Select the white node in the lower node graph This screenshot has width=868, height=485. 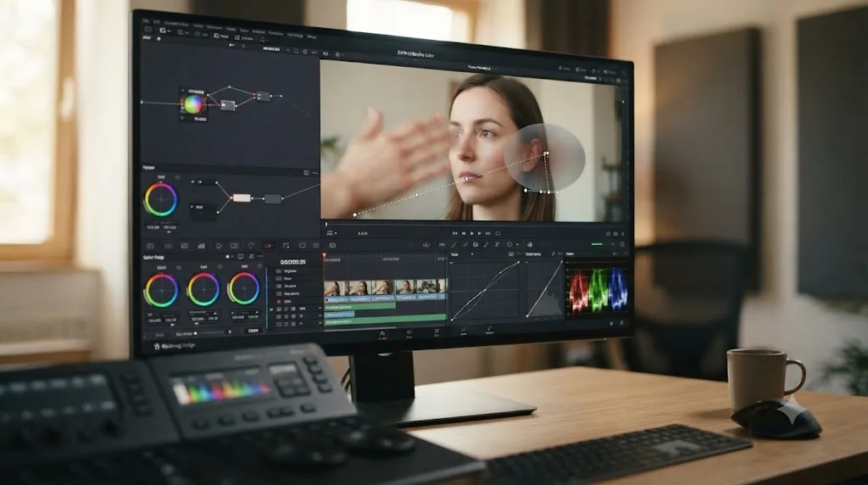pos(242,198)
